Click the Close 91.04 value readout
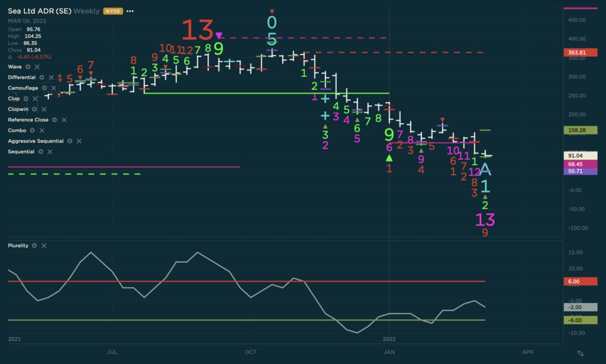The height and width of the screenshot is (364, 606). (34, 50)
